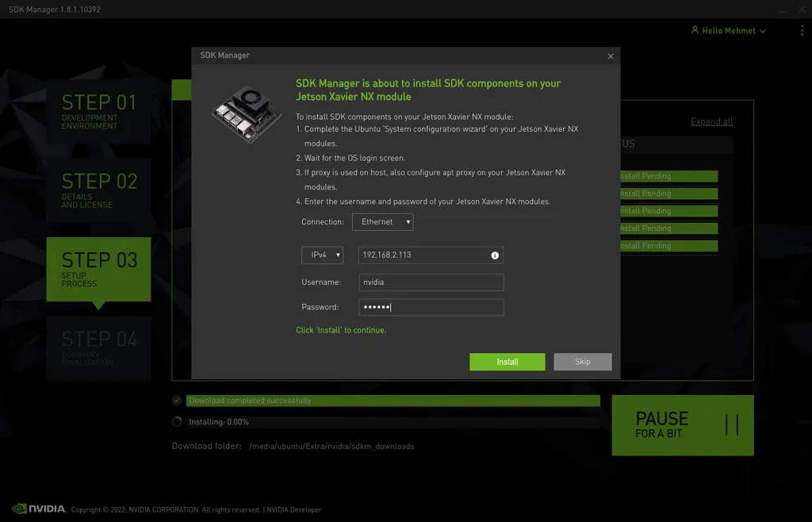The height and width of the screenshot is (522, 812).
Task: Open the three-dot options menu
Action: tap(802, 31)
